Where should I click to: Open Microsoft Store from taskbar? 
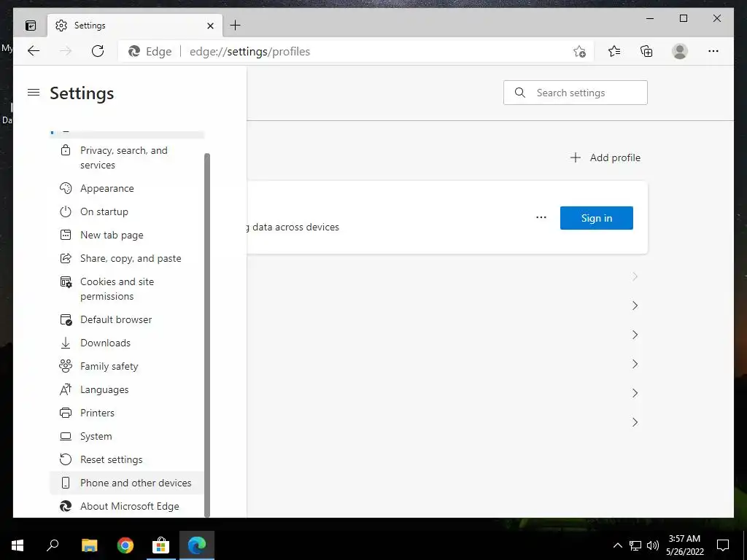(161, 545)
